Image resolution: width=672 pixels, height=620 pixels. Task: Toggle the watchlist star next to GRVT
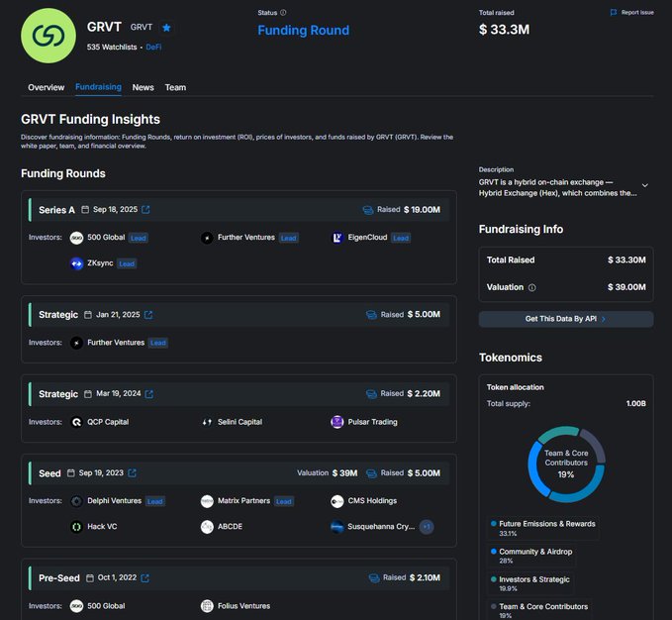click(166, 28)
